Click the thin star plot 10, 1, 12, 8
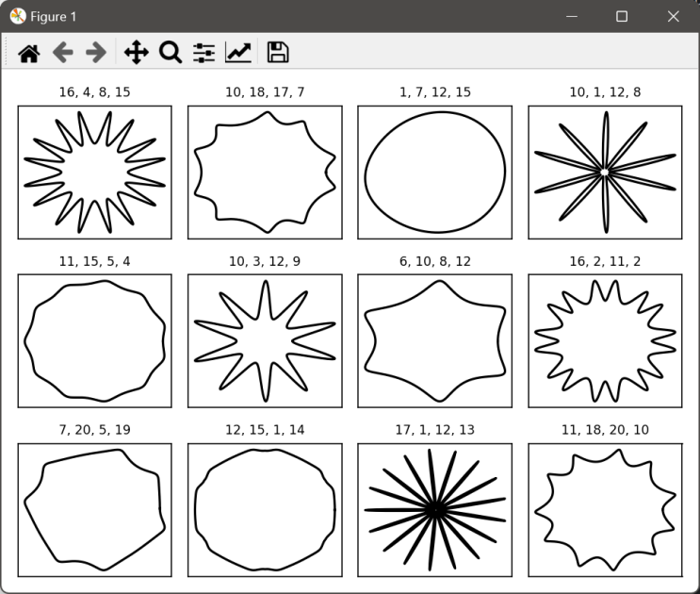 606,173
